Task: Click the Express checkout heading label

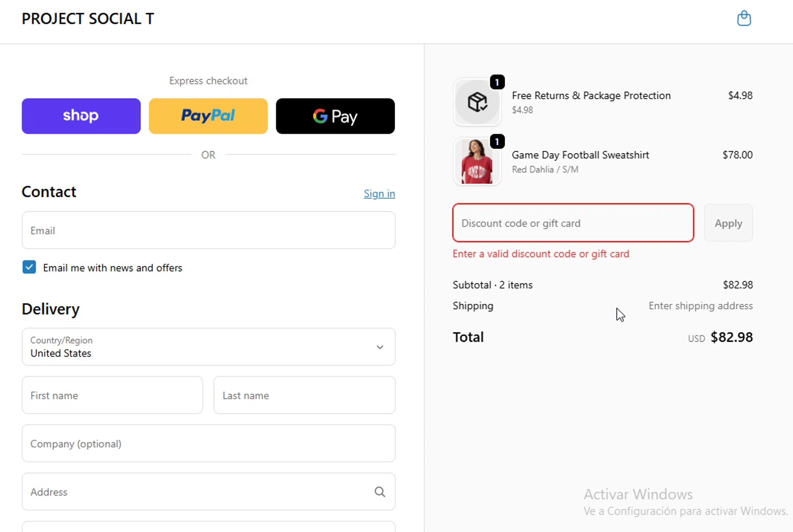Action: tap(208, 81)
